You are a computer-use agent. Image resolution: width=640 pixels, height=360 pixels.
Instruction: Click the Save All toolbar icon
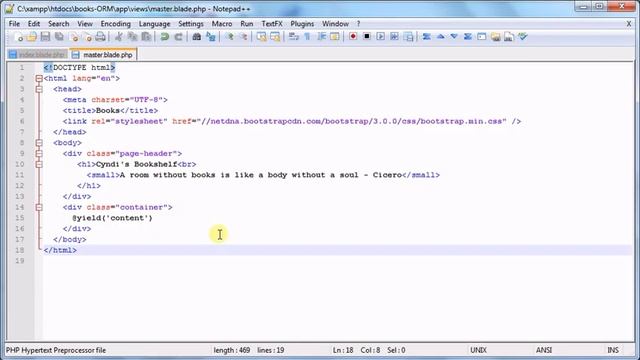coord(60,37)
